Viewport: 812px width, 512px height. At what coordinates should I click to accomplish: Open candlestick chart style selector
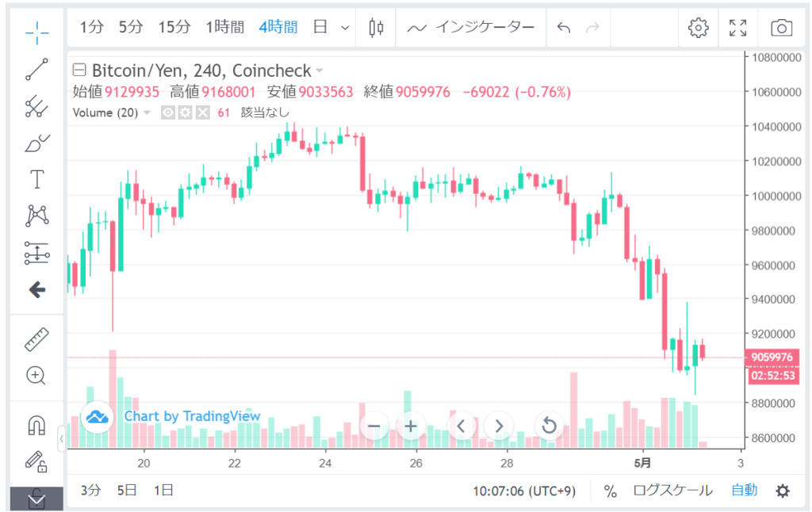coord(376,28)
